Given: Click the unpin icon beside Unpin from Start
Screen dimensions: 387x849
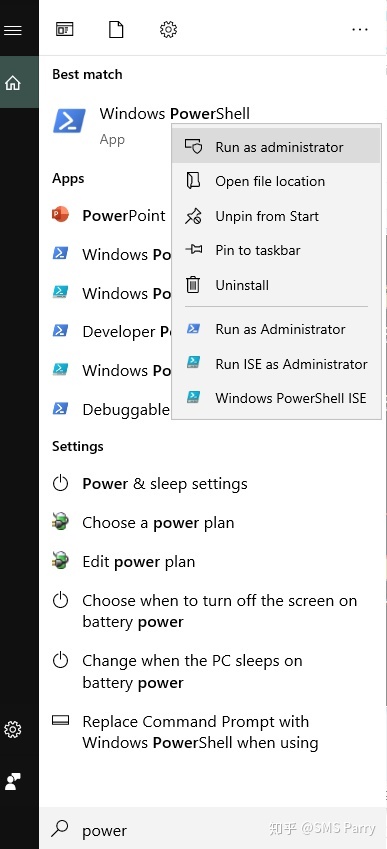Looking at the screenshot, I should (x=193, y=216).
